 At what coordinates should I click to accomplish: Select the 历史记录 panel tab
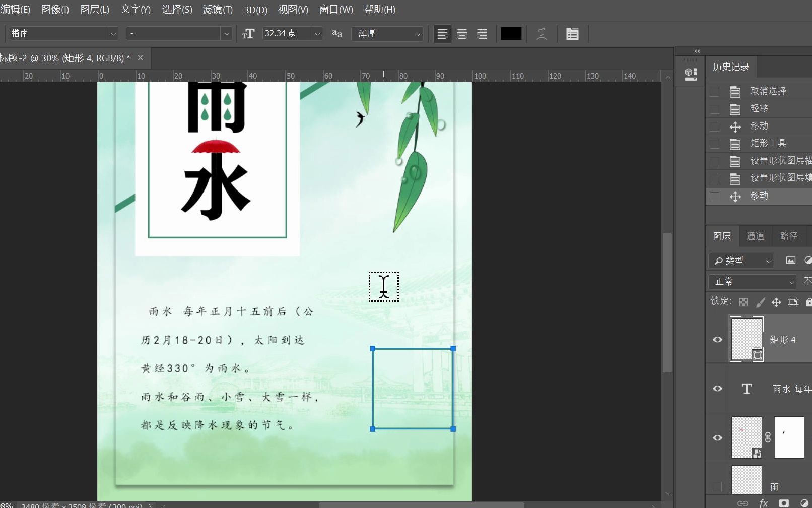click(731, 67)
